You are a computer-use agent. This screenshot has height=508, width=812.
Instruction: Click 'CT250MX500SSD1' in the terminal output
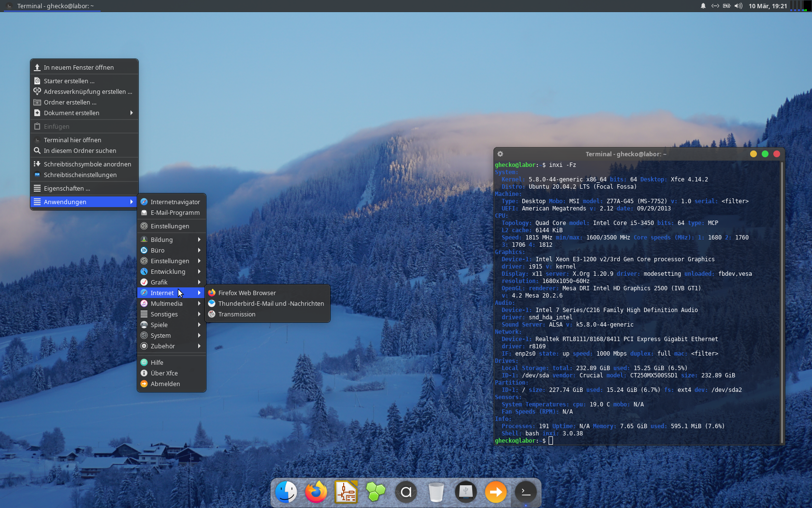point(654,375)
